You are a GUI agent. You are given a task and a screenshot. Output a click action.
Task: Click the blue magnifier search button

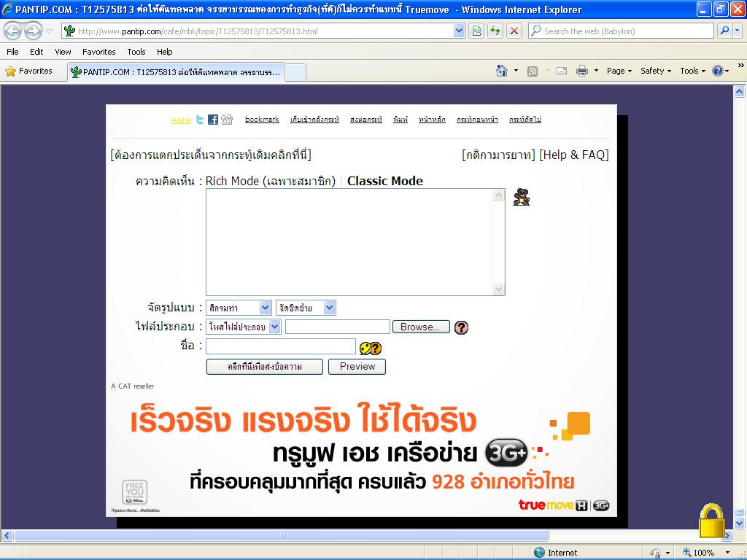[x=724, y=31]
